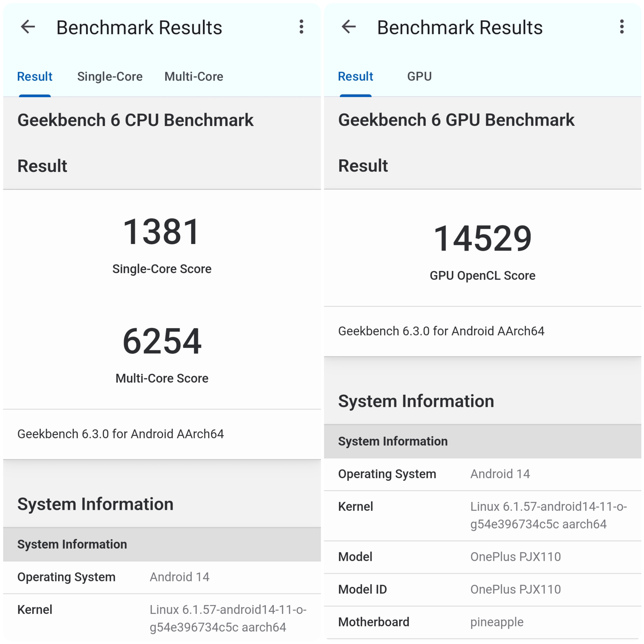
Task: Tap the Motherboard pineapple row
Action: pos(482,622)
